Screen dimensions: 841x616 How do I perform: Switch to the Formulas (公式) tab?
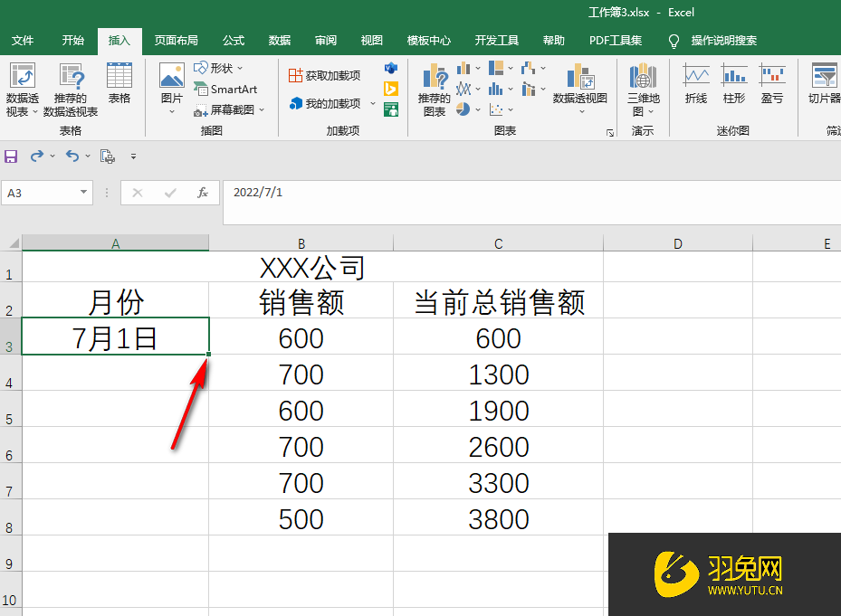(234, 41)
